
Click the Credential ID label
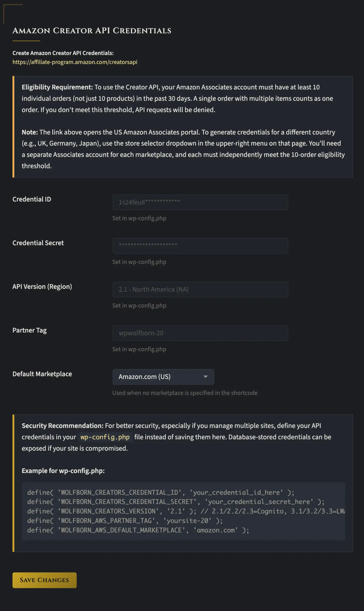pos(32,199)
